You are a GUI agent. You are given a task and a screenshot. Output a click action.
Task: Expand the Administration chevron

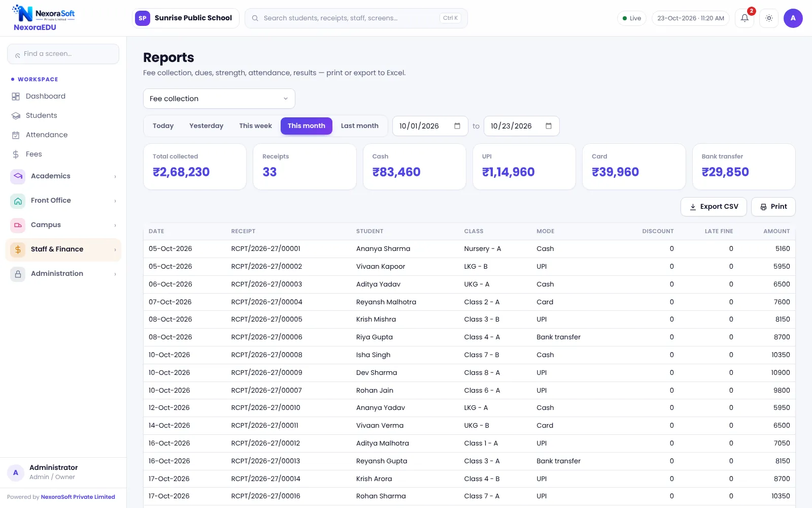[x=115, y=274]
